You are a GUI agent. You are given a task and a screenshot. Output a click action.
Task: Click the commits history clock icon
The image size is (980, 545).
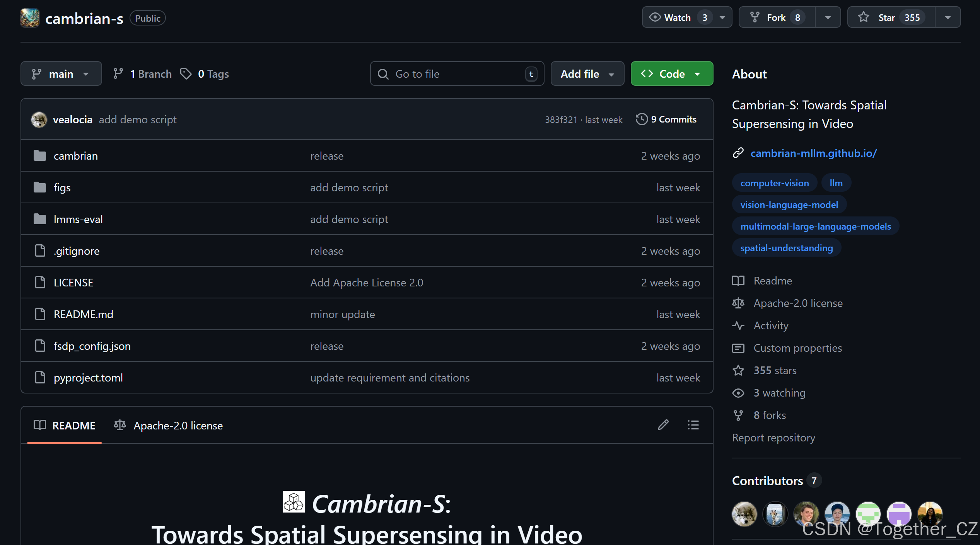[x=642, y=119]
